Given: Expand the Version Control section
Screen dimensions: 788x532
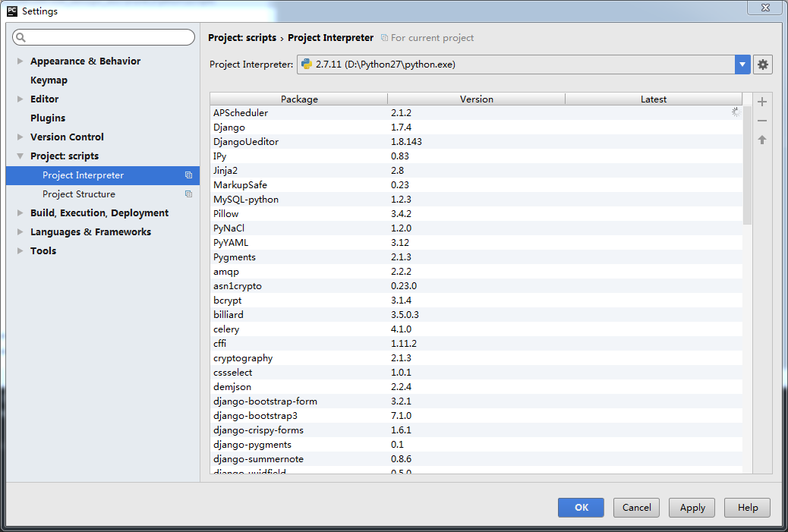Looking at the screenshot, I should pos(20,137).
